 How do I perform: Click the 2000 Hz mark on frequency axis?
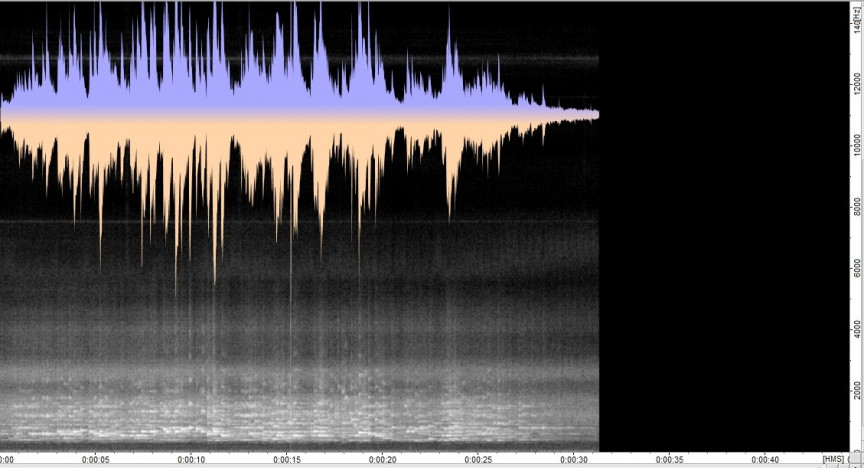click(x=855, y=389)
